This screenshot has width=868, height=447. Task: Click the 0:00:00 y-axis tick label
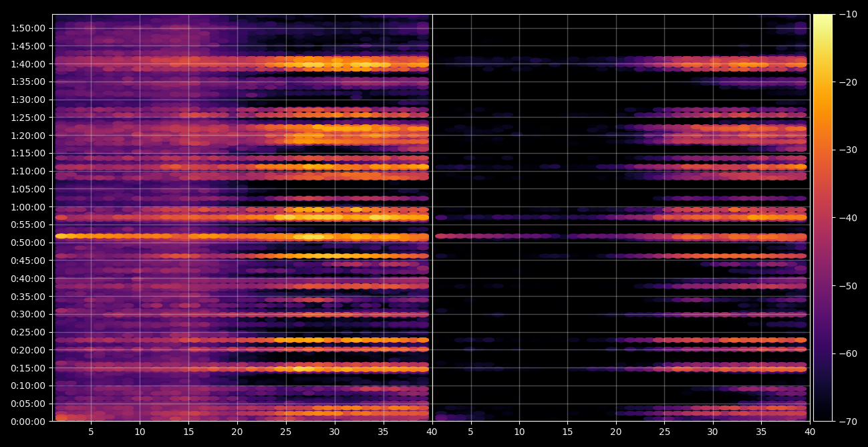(27, 422)
